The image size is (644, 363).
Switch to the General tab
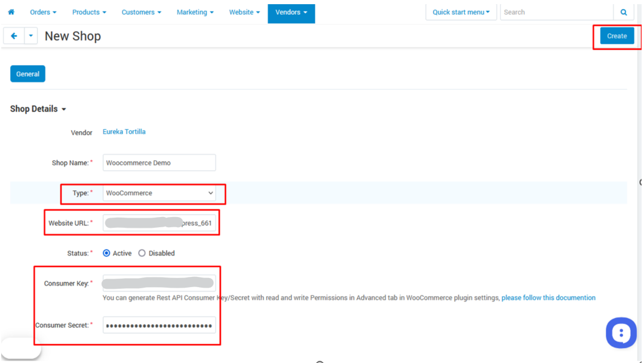point(27,74)
